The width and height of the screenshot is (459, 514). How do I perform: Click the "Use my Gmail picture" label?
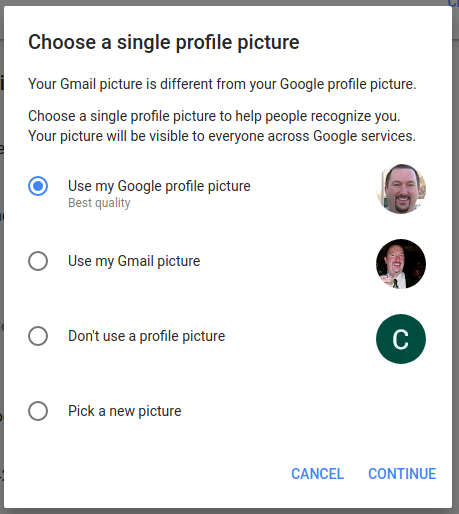pos(134,261)
